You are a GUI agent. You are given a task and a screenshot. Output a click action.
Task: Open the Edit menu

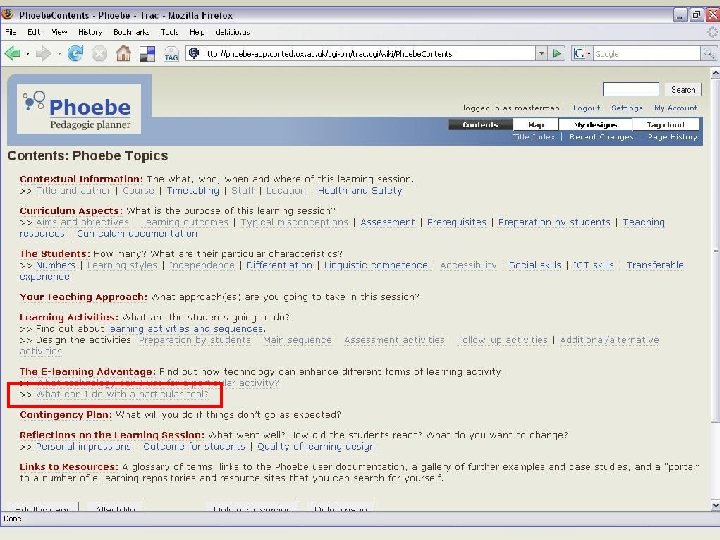[34, 32]
